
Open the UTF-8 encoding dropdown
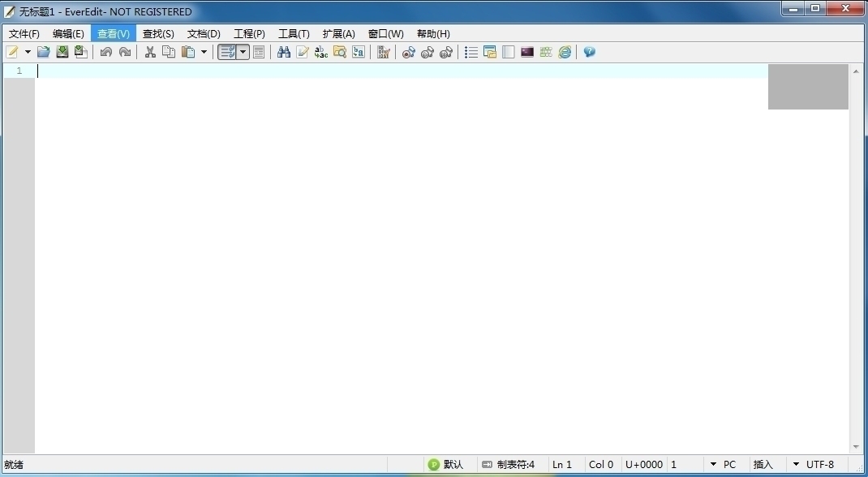(x=819, y=465)
